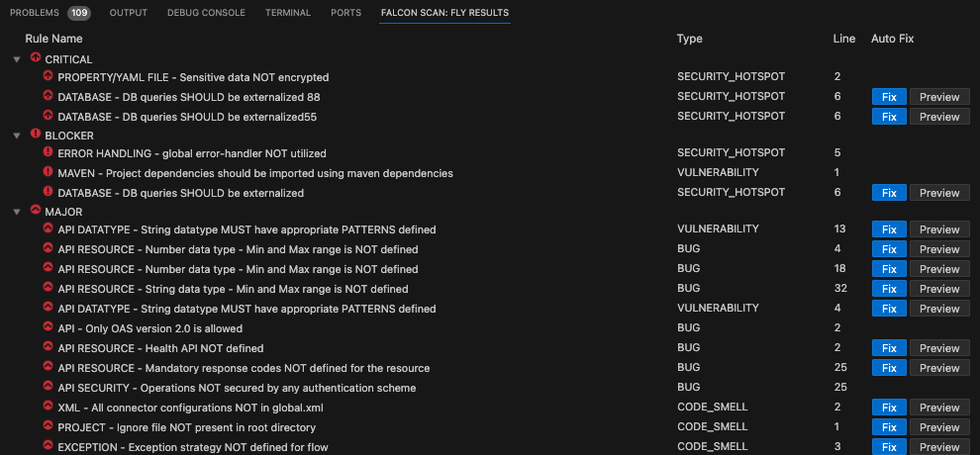
Task: Collapse the CRITICAL group
Action: [17, 59]
